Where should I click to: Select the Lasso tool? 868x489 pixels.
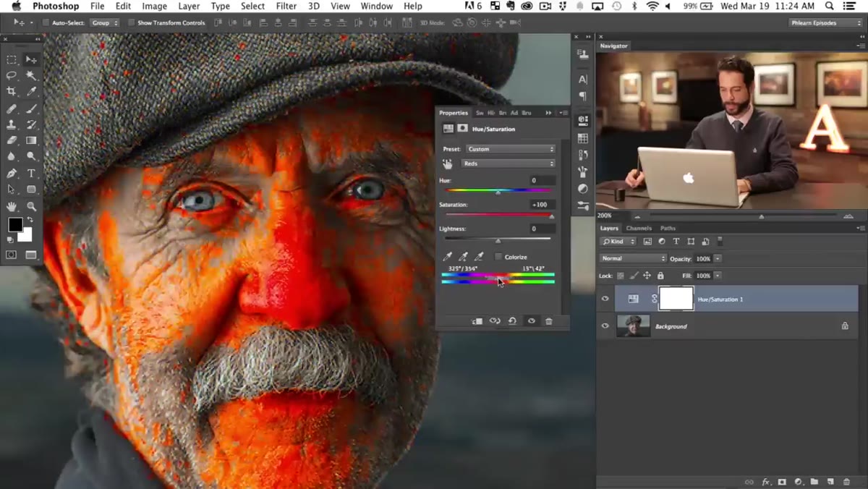(12, 75)
